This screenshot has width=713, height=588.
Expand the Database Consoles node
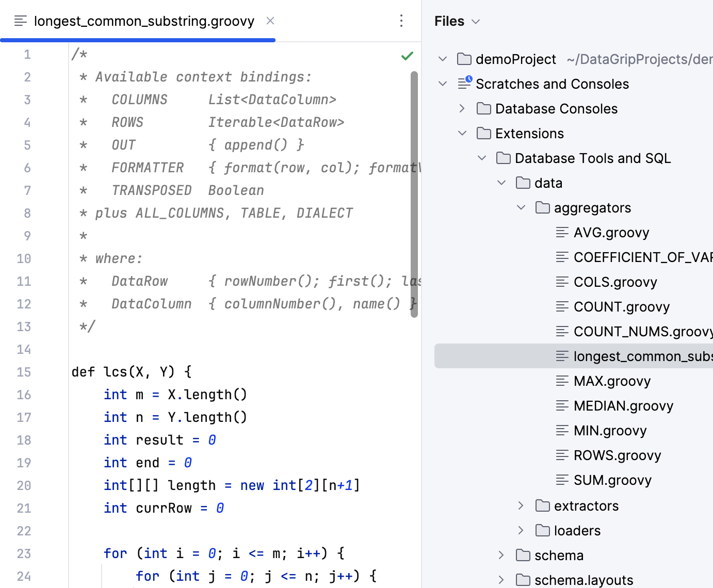(461, 108)
